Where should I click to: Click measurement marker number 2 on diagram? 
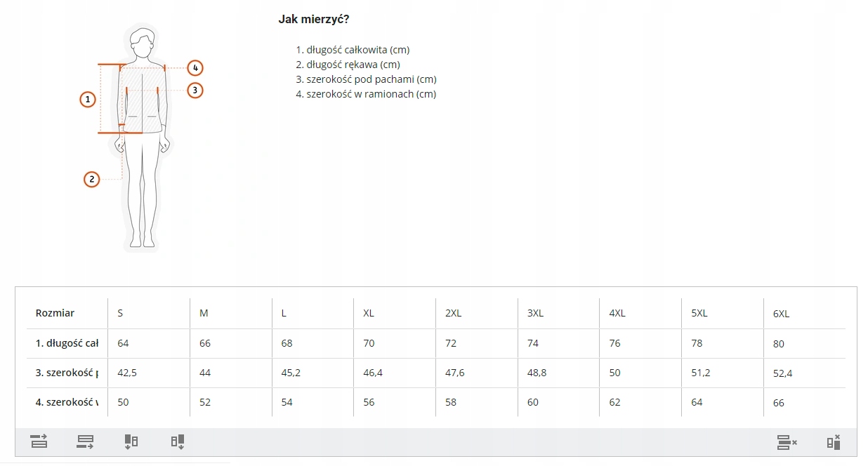(x=92, y=179)
